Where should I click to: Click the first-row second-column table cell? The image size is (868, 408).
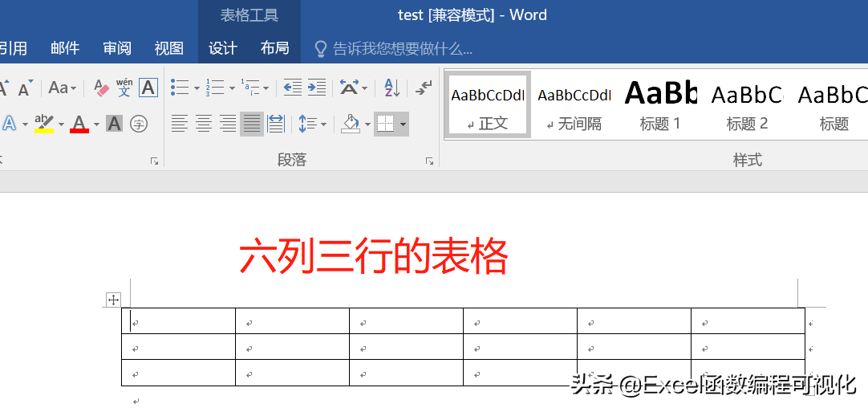(x=292, y=321)
